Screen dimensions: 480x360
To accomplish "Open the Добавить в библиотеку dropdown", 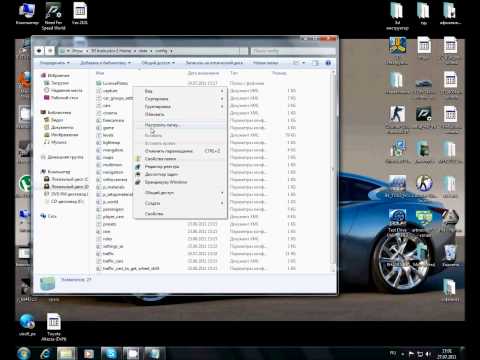I will click(106, 63).
